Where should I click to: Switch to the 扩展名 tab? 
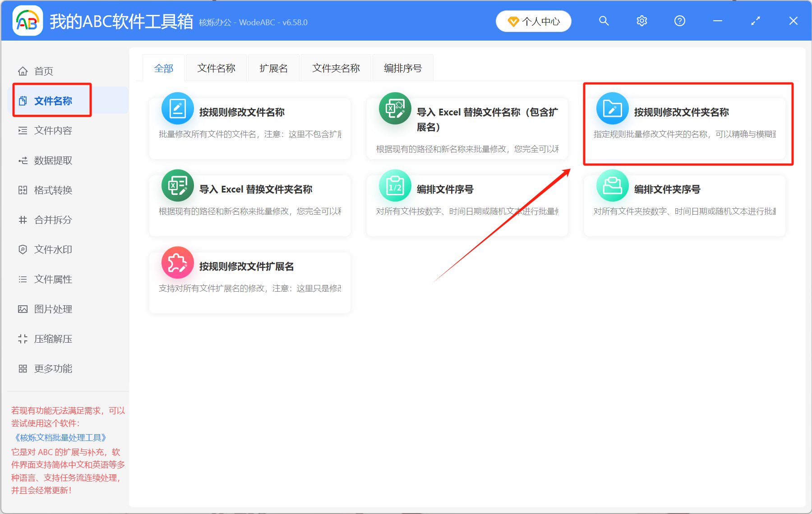tap(273, 68)
